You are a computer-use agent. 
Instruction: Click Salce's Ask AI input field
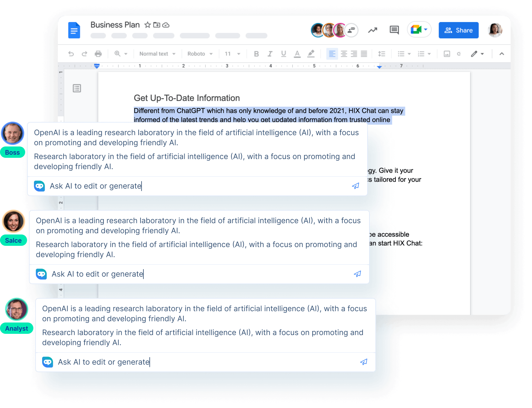[97, 274]
